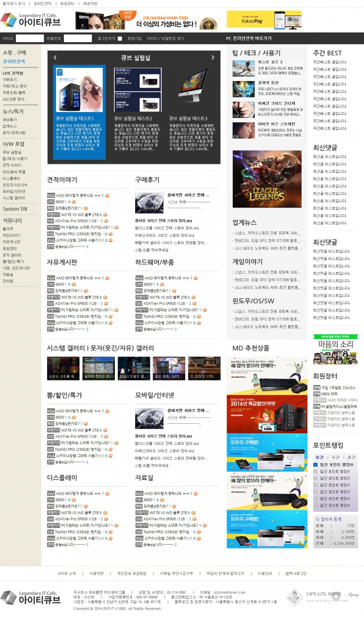Open 출석부 in 커뮤니티 sidebar menu
This screenshot has width=364, height=622.
coord(8,229)
